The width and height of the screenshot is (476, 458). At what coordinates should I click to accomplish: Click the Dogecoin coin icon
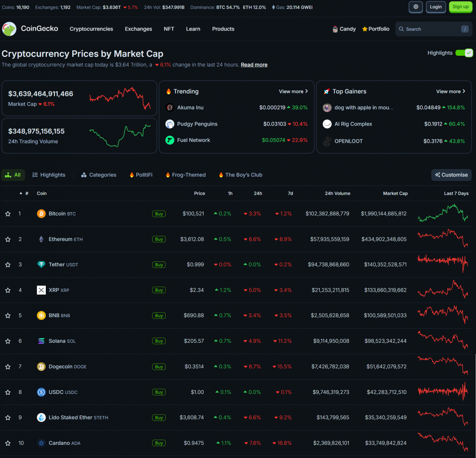(41, 367)
